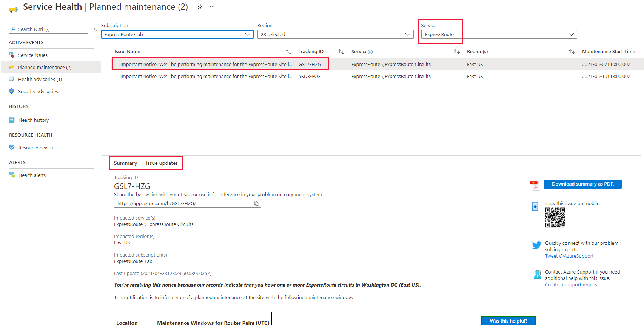The image size is (644, 332).
Task: Click the left menu search box
Action: pos(48,29)
